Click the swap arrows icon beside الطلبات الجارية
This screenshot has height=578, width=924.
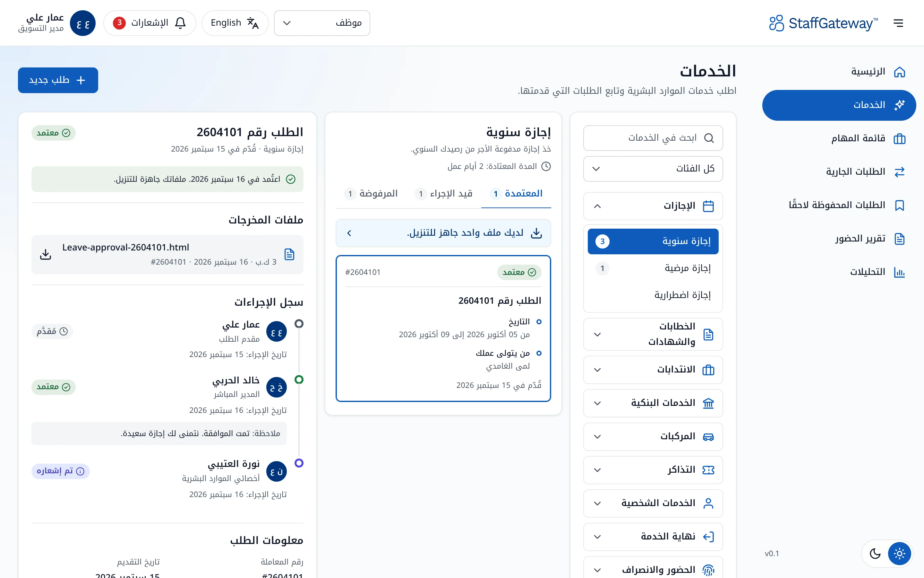(x=900, y=172)
